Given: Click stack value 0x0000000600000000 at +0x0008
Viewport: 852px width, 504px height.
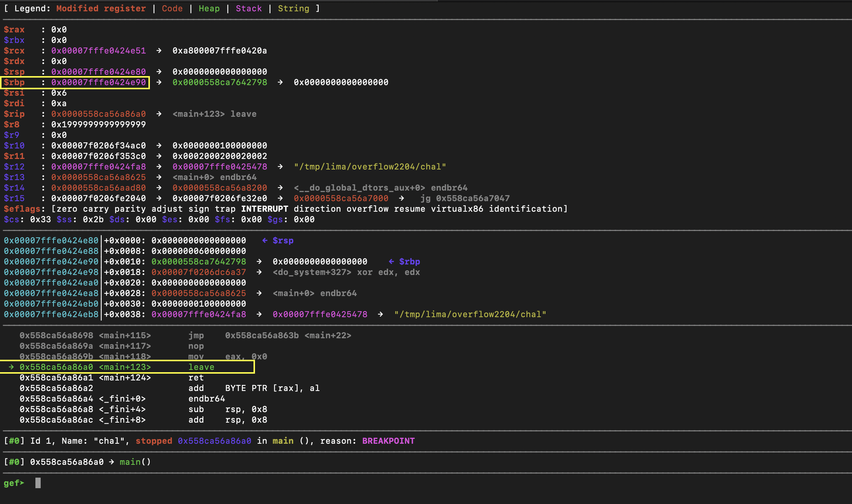Looking at the screenshot, I should 199,251.
